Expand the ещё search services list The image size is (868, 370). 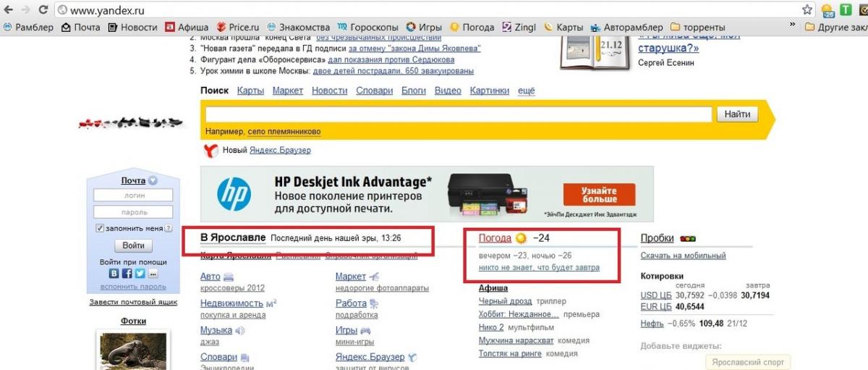527,91
